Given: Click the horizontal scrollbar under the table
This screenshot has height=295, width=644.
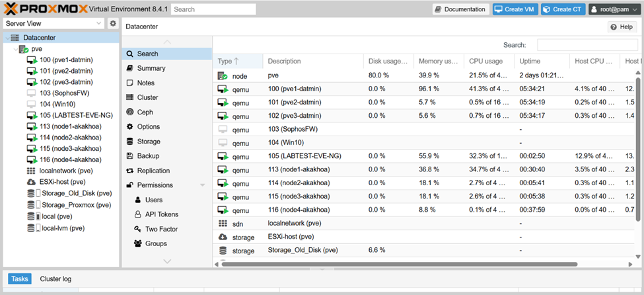Looking at the screenshot, I should tap(396, 265).
